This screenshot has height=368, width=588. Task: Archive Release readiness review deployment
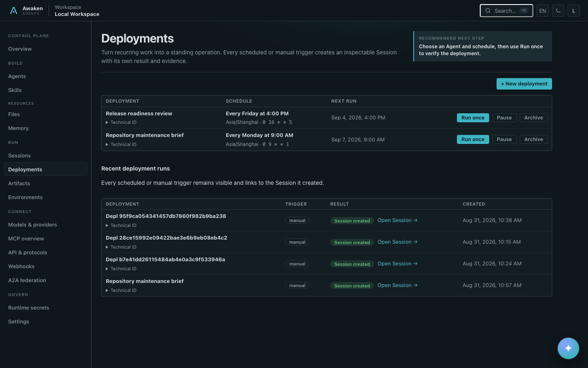click(534, 118)
